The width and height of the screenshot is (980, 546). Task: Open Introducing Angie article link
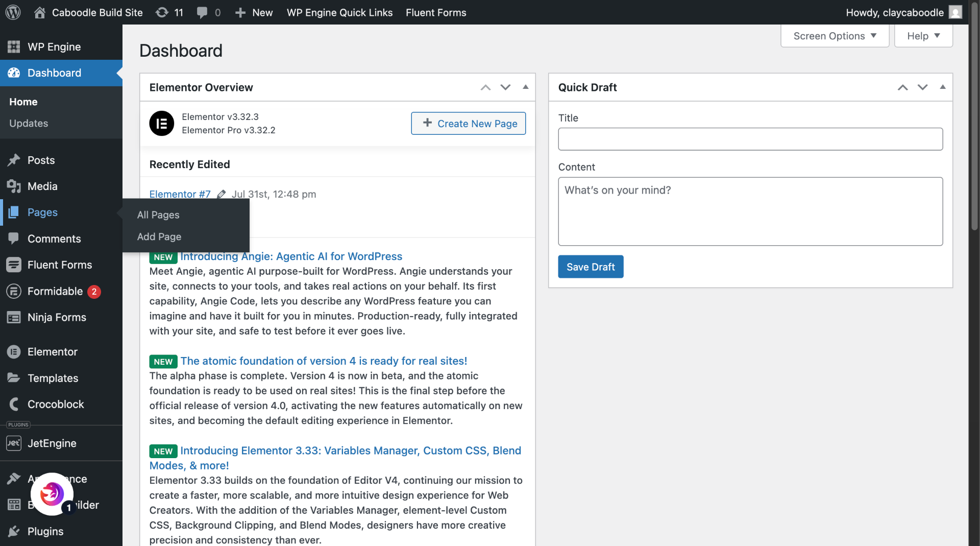pyautogui.click(x=291, y=256)
